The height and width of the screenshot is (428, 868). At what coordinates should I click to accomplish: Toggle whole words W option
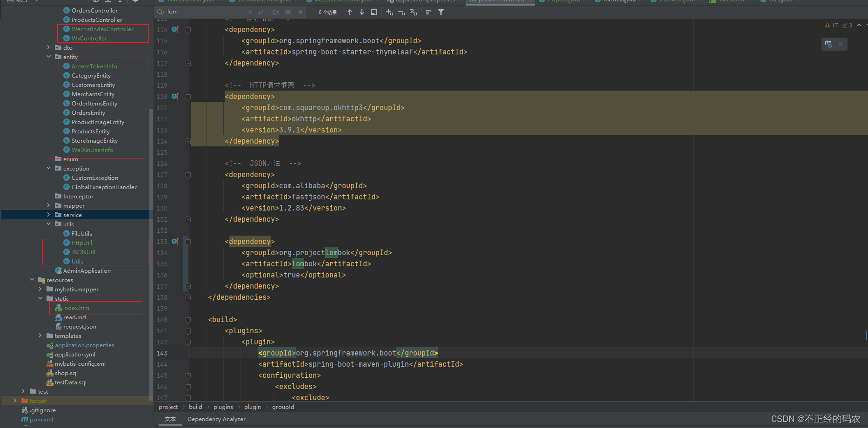click(288, 12)
